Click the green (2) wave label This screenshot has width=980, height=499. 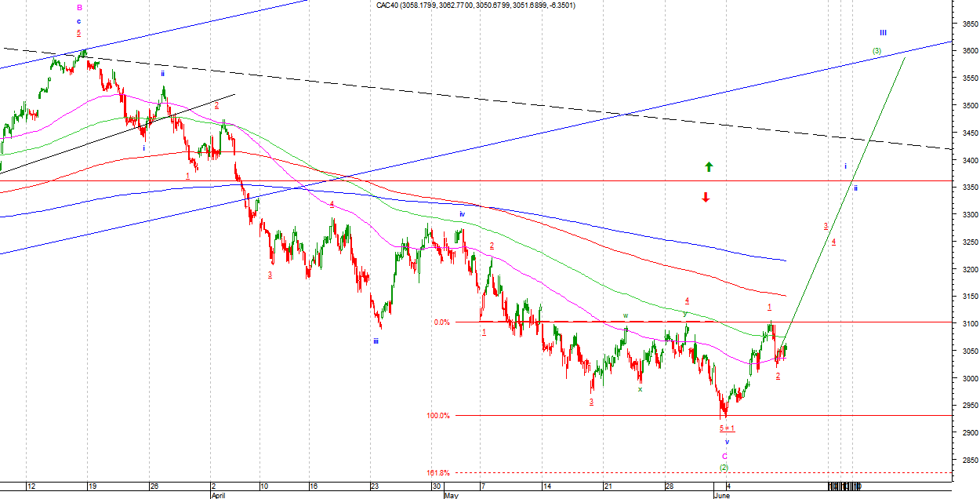click(724, 468)
